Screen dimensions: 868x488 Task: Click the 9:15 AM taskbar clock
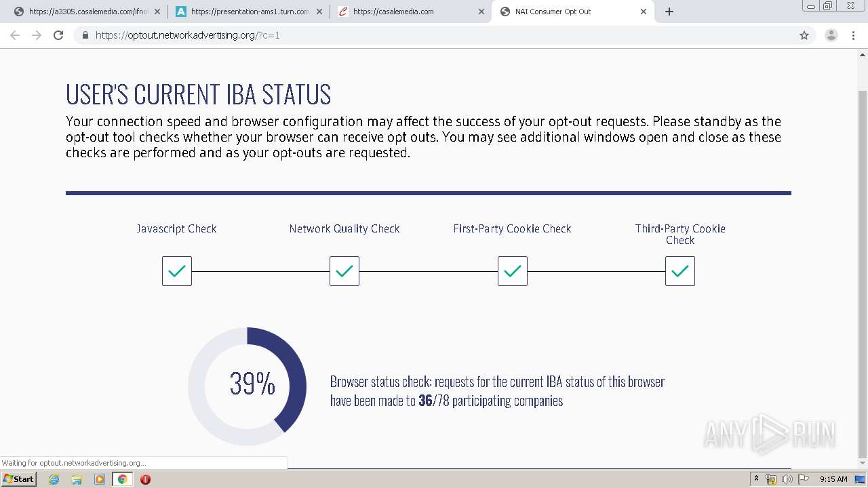833,479
